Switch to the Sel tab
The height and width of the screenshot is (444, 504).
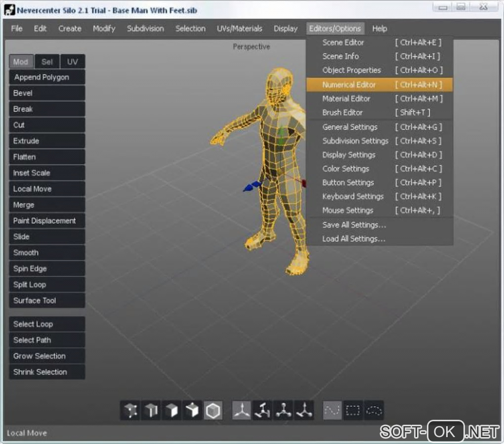point(47,62)
